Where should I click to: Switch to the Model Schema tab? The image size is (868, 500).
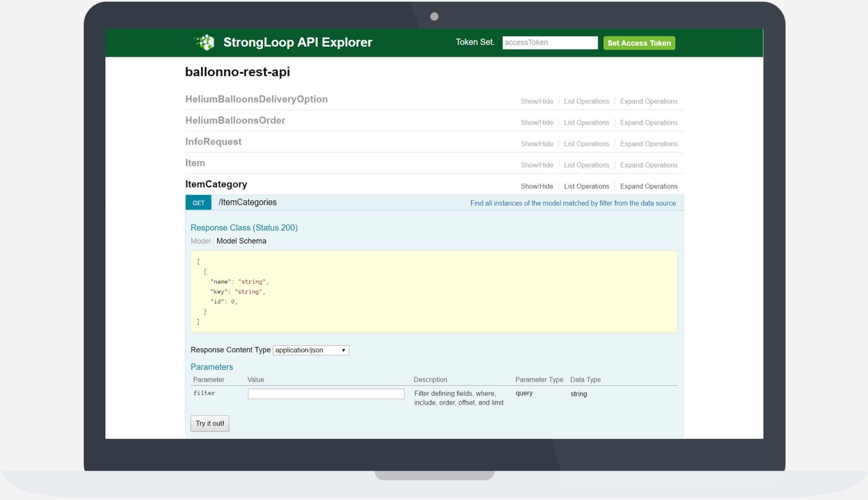click(241, 241)
